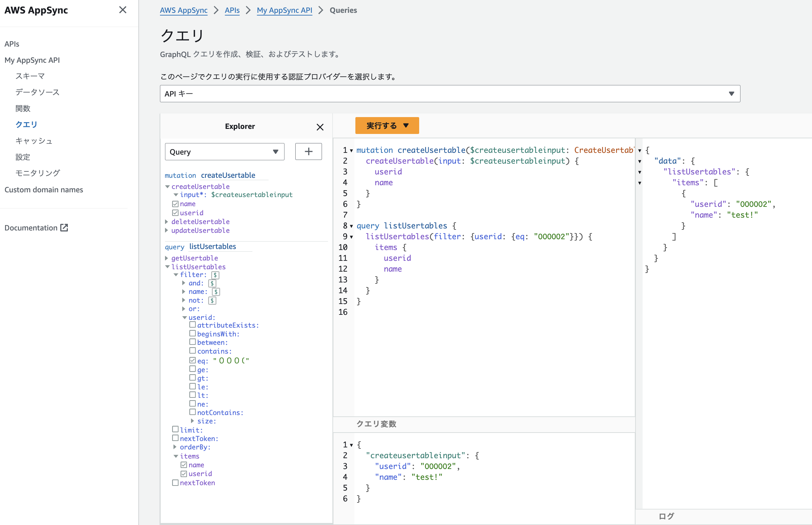
Task: Fold line 8 query using gutter arrow
Action: pos(351,226)
